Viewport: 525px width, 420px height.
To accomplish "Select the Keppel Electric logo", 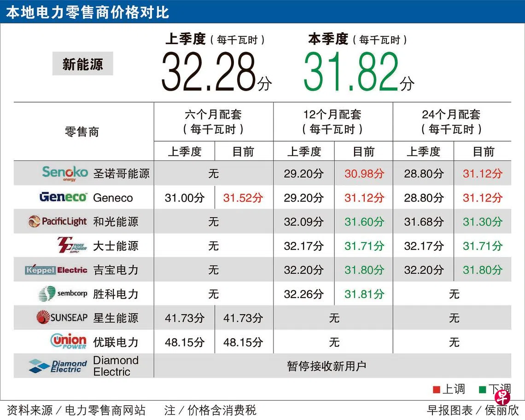I will (56, 270).
